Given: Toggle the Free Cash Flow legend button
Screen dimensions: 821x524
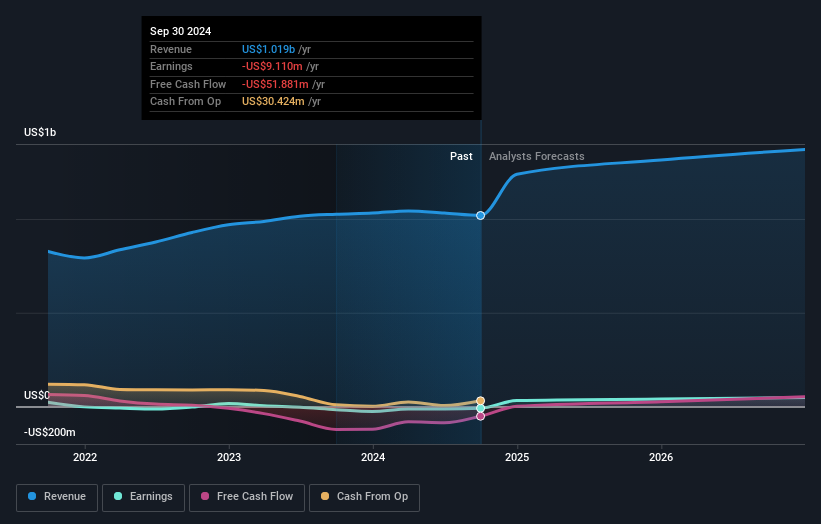Looking at the screenshot, I should tap(247, 497).
